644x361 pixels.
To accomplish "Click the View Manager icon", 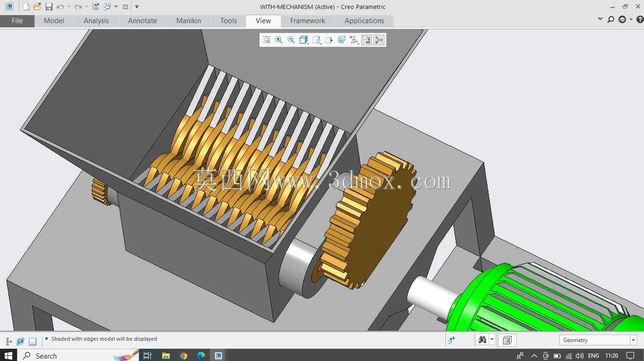I will [x=329, y=40].
